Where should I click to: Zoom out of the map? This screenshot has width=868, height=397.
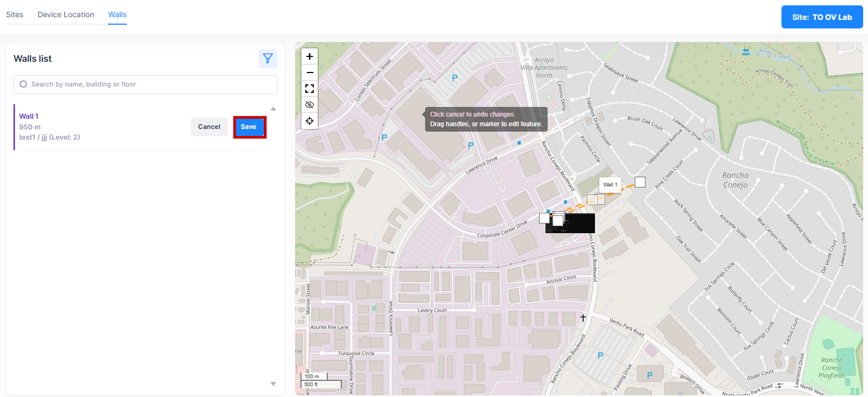(310, 73)
